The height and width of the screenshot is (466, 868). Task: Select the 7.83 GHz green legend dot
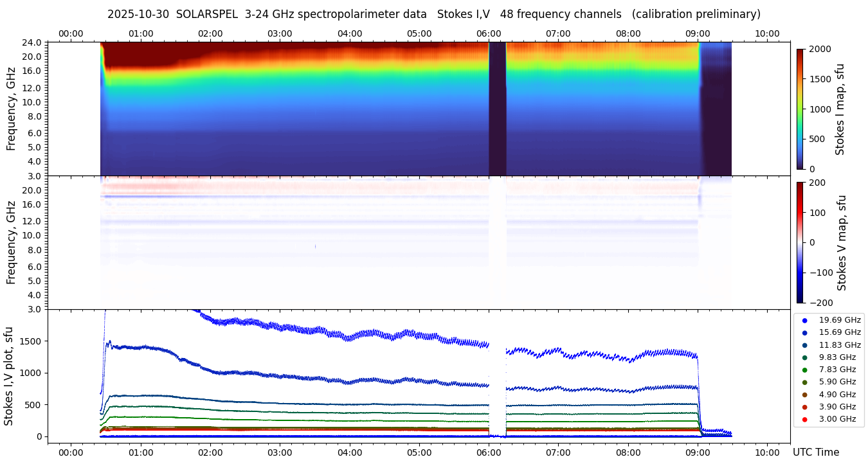point(804,370)
